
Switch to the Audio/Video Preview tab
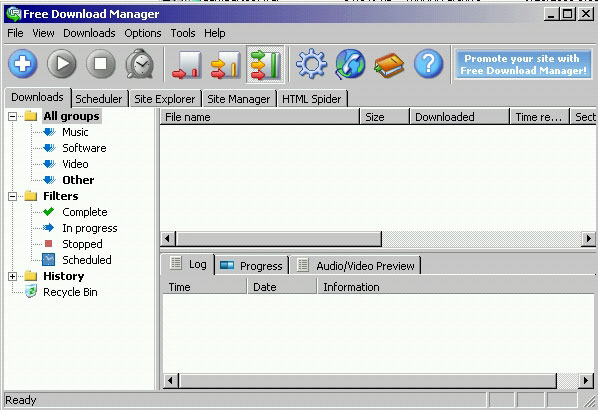355,266
